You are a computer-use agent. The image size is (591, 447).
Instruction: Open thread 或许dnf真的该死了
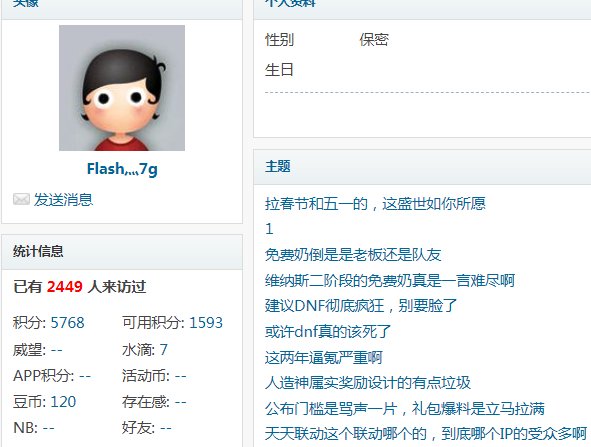tap(328, 332)
